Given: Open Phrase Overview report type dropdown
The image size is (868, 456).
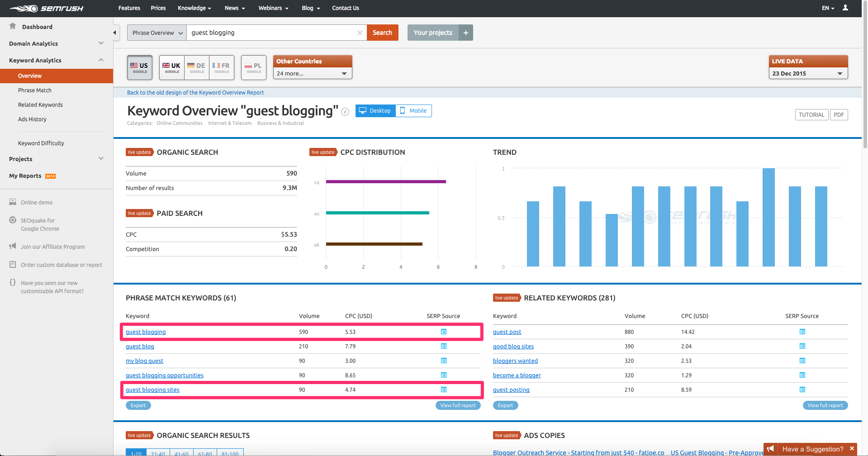Looking at the screenshot, I should pos(157,33).
